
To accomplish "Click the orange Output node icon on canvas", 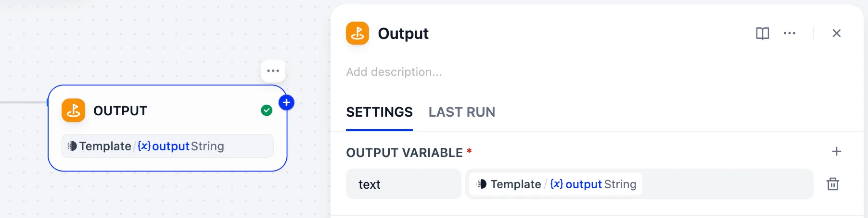I will coord(74,110).
